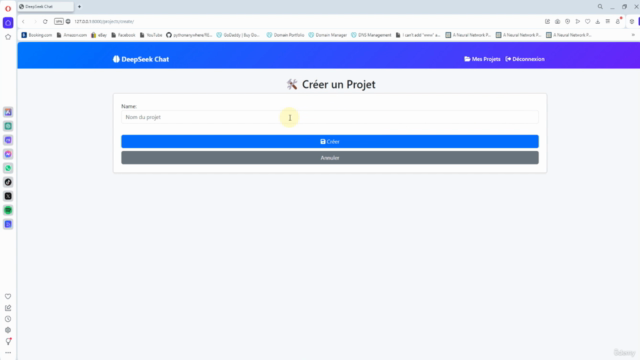Open Spotify in the sidebar
Viewport: 640px width, 360px height.
click(8, 210)
